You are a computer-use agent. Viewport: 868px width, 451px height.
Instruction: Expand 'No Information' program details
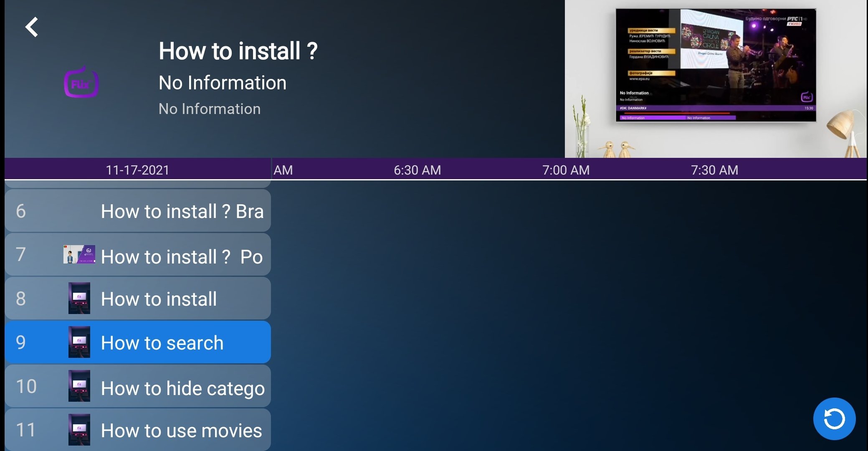pos(223,83)
